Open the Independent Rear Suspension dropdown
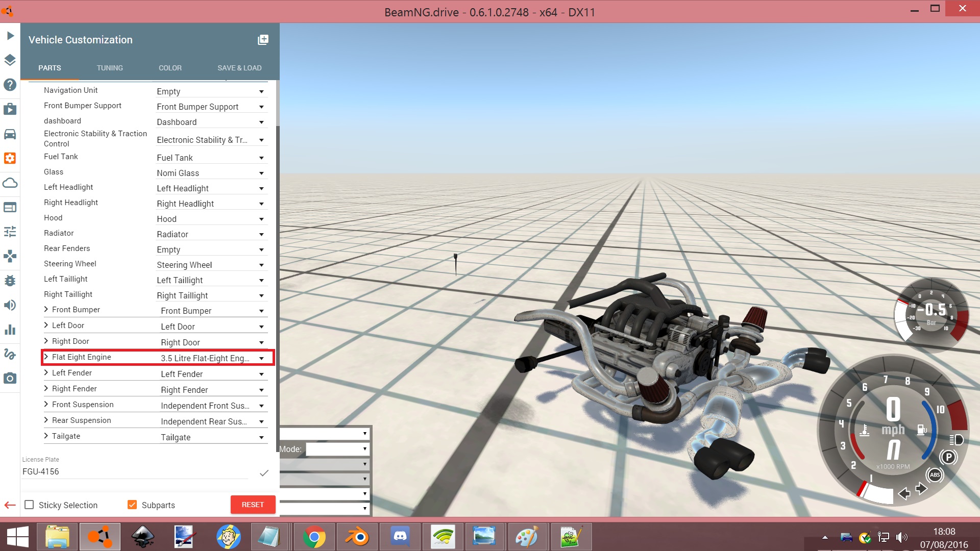980x551 pixels. point(214,421)
